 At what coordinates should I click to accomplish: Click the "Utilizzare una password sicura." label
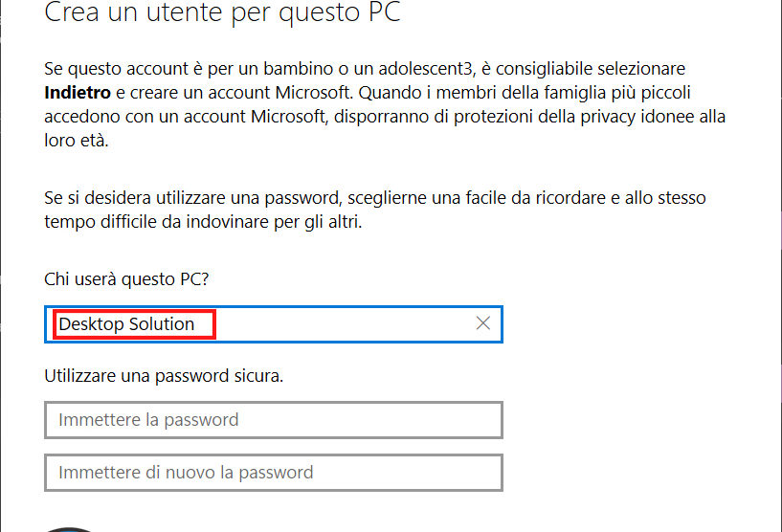click(164, 376)
